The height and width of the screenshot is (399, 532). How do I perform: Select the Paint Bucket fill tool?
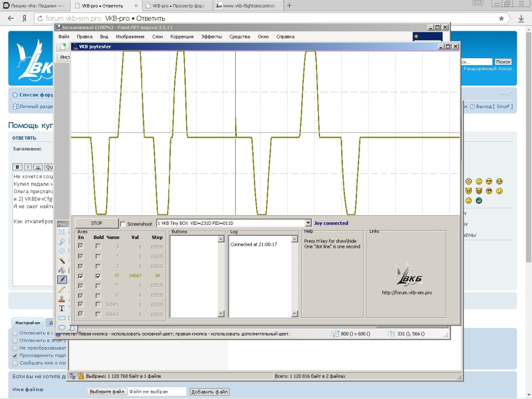pos(62,270)
